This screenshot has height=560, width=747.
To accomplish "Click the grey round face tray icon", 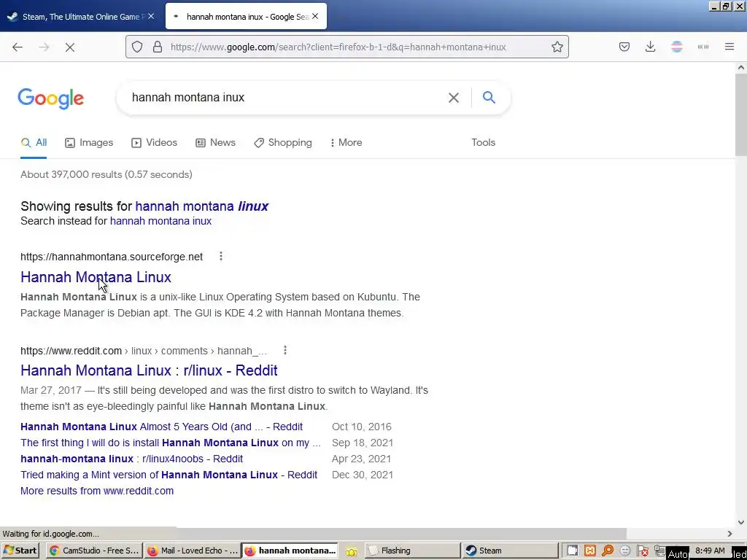I will coord(625,551).
